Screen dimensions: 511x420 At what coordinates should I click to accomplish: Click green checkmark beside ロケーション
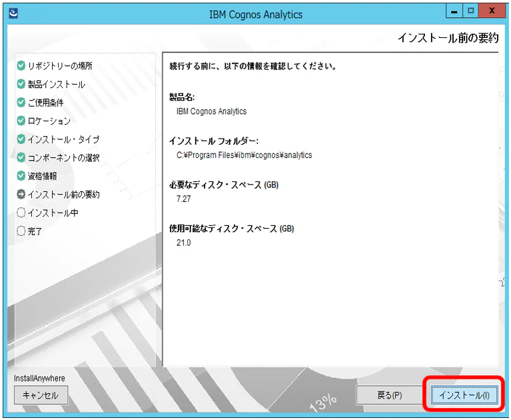[x=21, y=121]
